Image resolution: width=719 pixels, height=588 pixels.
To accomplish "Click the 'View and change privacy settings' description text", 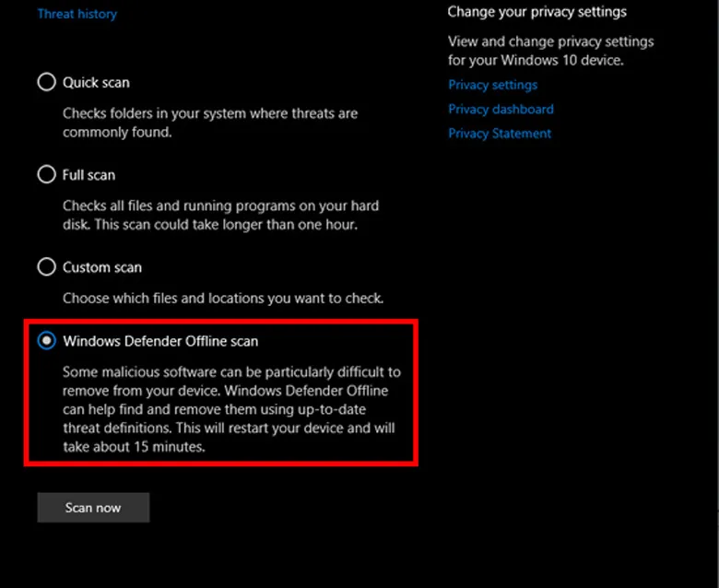I will pyautogui.click(x=550, y=51).
